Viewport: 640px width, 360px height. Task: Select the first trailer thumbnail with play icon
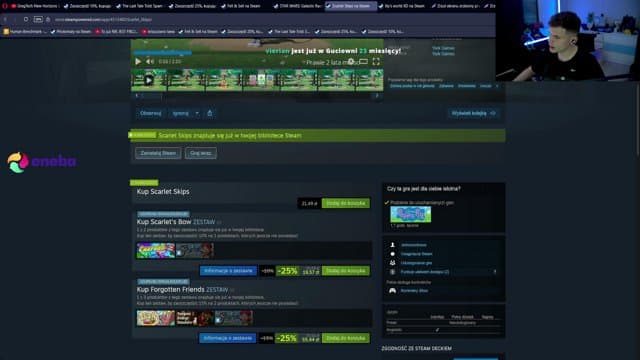click(149, 80)
